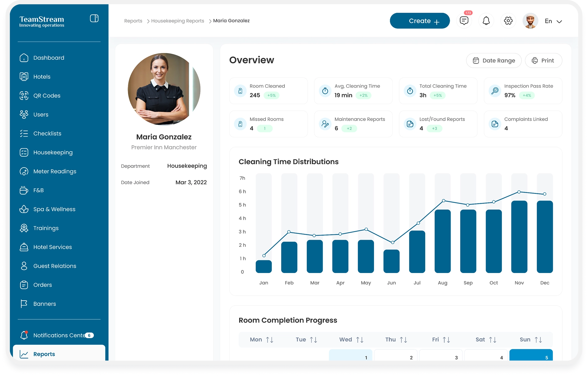The width and height of the screenshot is (588, 376).
Task: Collapse the sidebar with the panel toggle icon
Action: (94, 19)
